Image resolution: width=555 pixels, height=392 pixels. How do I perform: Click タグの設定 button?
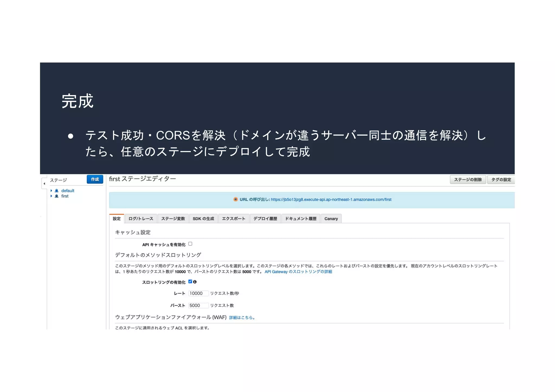[x=501, y=179]
